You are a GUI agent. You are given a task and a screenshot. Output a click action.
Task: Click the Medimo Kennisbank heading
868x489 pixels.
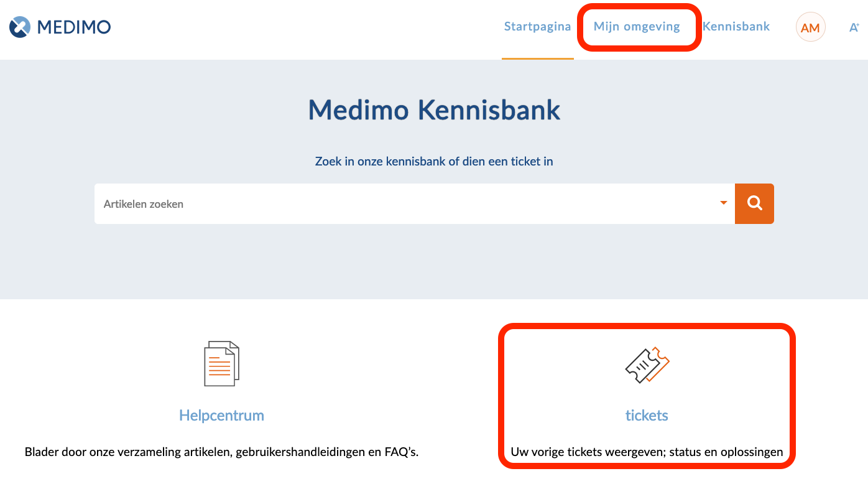tap(434, 110)
